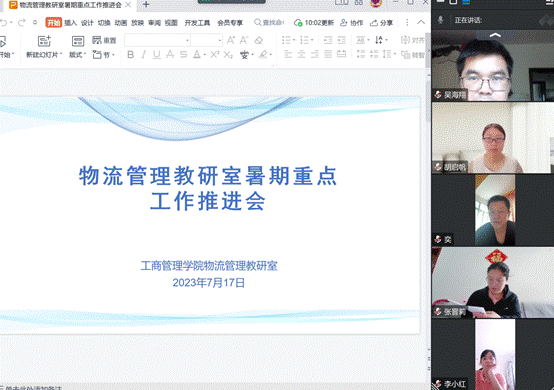Image resolution: width=554 pixels, height=390 pixels.
Task: Open the line spacing dropdown
Action: tap(389, 54)
